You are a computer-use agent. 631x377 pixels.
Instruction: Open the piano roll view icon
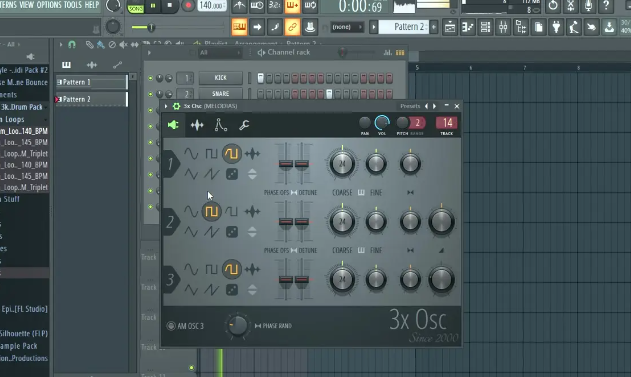point(468,27)
